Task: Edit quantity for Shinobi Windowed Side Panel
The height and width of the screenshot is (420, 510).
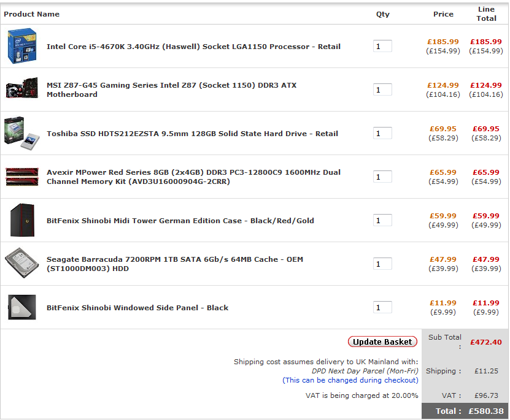Action: coord(382,308)
